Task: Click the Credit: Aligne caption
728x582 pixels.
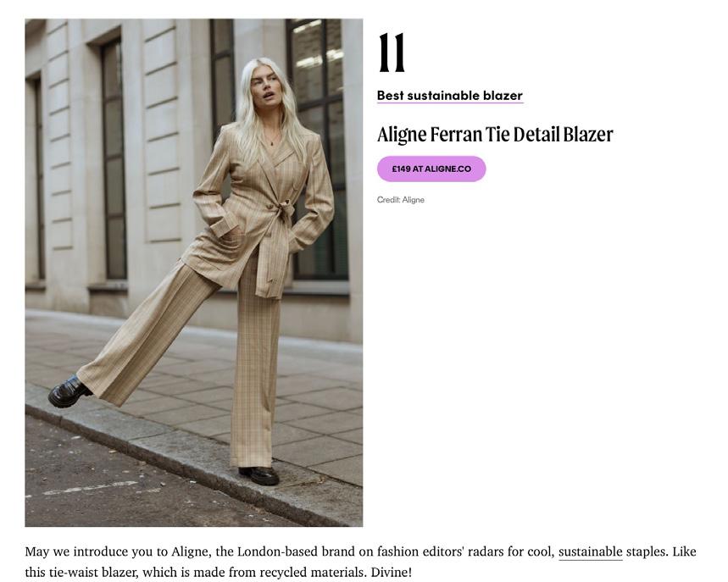Action: [401, 200]
